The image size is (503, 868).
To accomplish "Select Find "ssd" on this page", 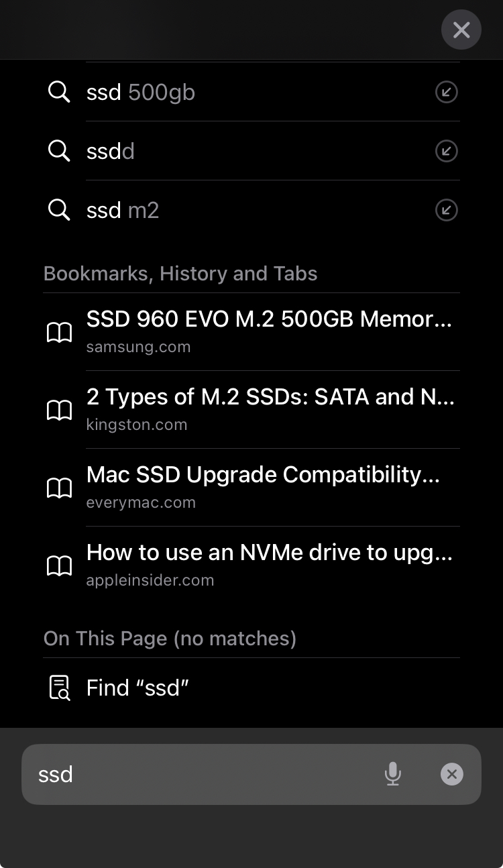I will click(251, 688).
